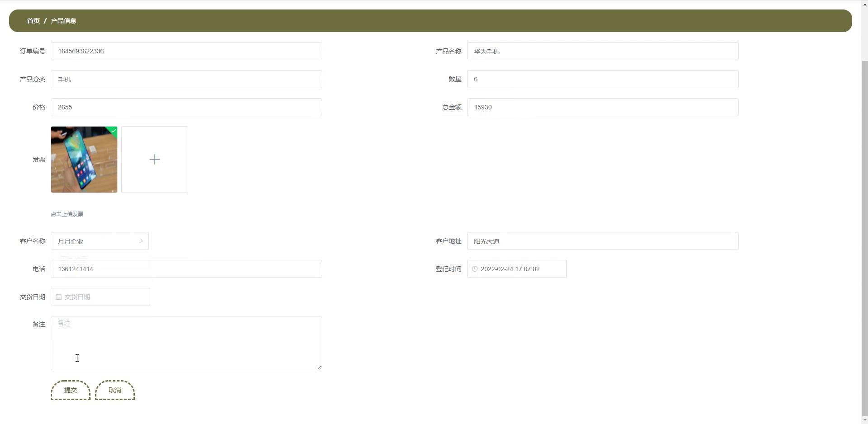This screenshot has width=868, height=424.
Task: Click the plus icon to upload invoice
Action: (154, 160)
